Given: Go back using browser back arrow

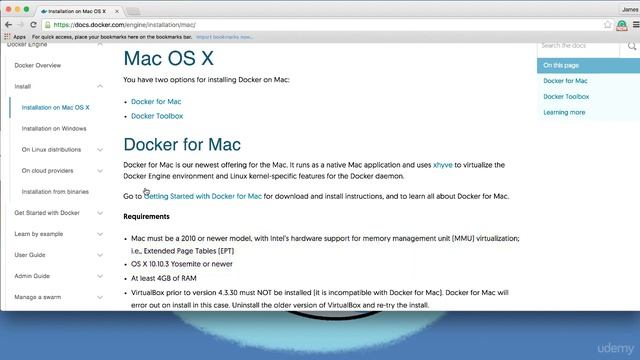Looking at the screenshot, I should coord(8,25).
